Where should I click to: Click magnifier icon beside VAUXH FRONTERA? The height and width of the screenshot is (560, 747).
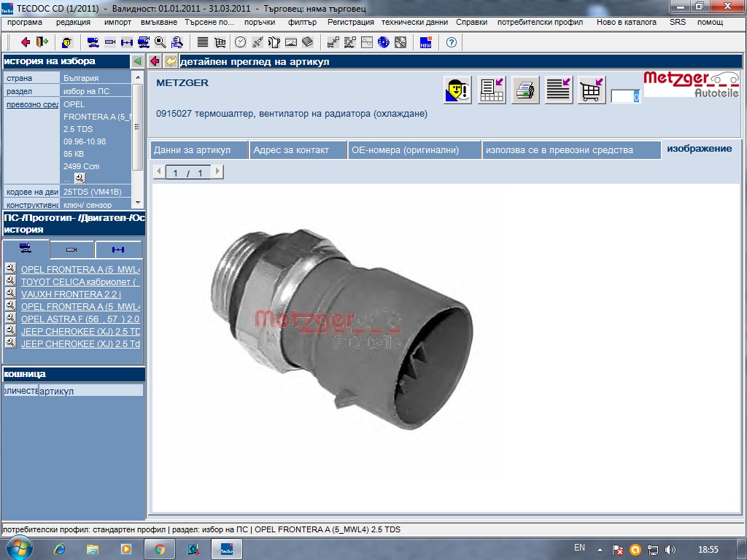click(x=10, y=293)
